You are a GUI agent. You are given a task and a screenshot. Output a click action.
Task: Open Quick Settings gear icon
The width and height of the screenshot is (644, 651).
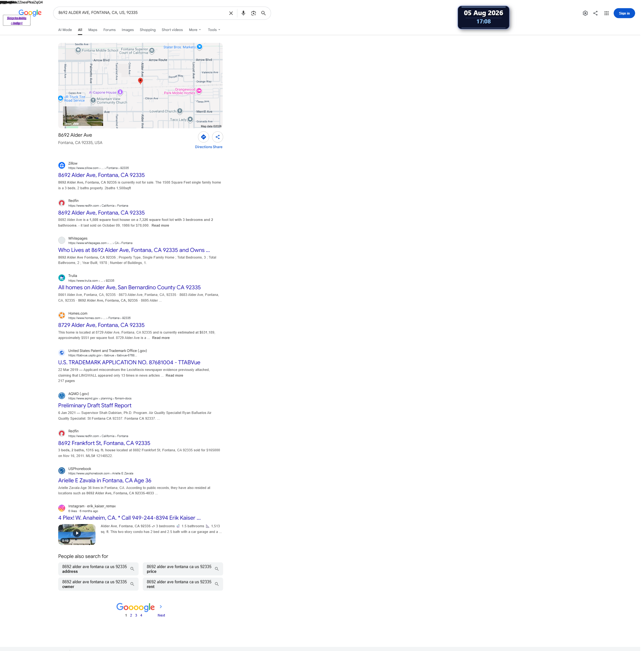click(x=585, y=13)
